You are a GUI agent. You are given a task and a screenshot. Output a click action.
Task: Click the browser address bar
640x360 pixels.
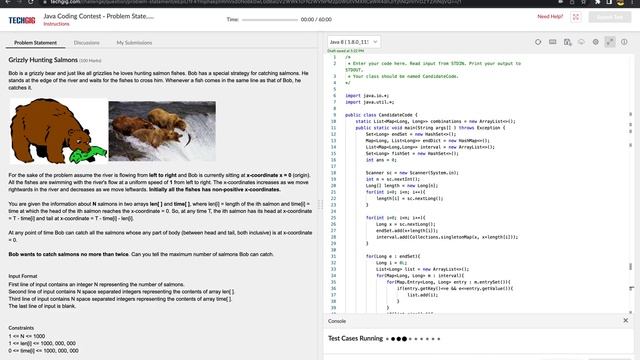tap(253, 2)
